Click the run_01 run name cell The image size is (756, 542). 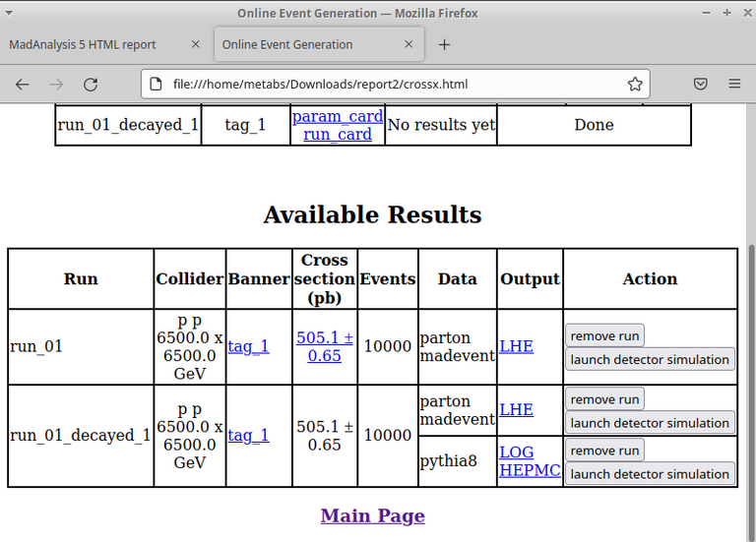coord(81,346)
